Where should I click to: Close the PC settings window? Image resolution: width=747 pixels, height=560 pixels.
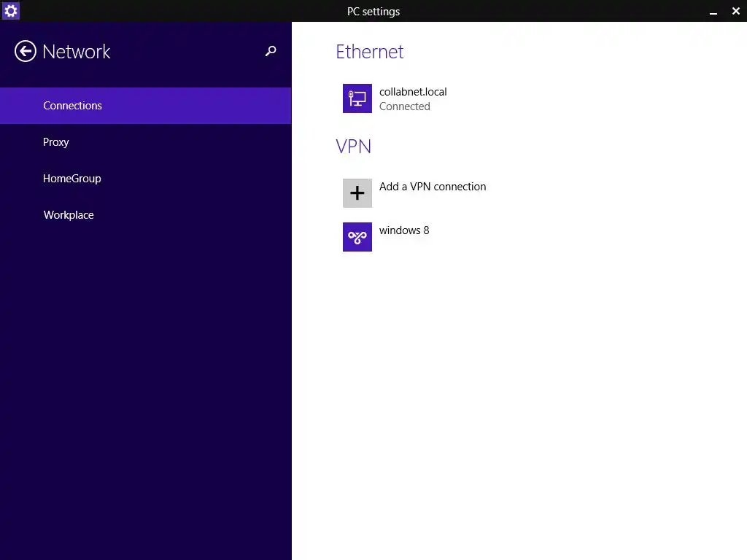coord(735,11)
